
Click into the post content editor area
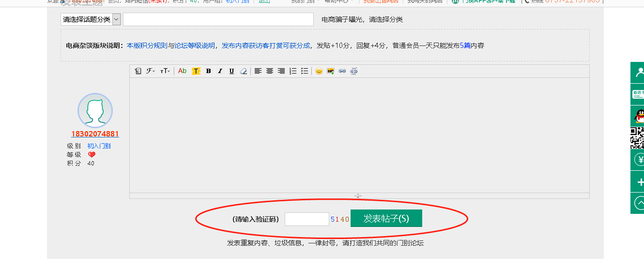359,135
